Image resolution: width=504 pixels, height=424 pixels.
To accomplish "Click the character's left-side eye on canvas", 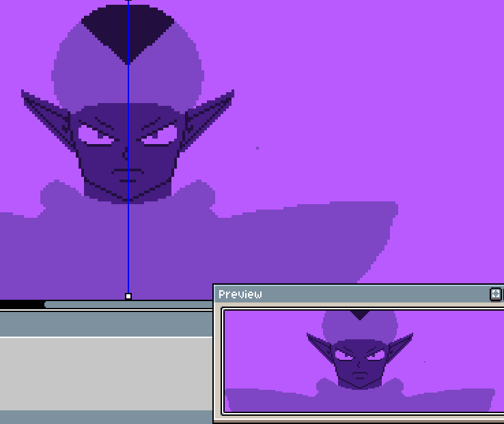I will (x=94, y=134).
